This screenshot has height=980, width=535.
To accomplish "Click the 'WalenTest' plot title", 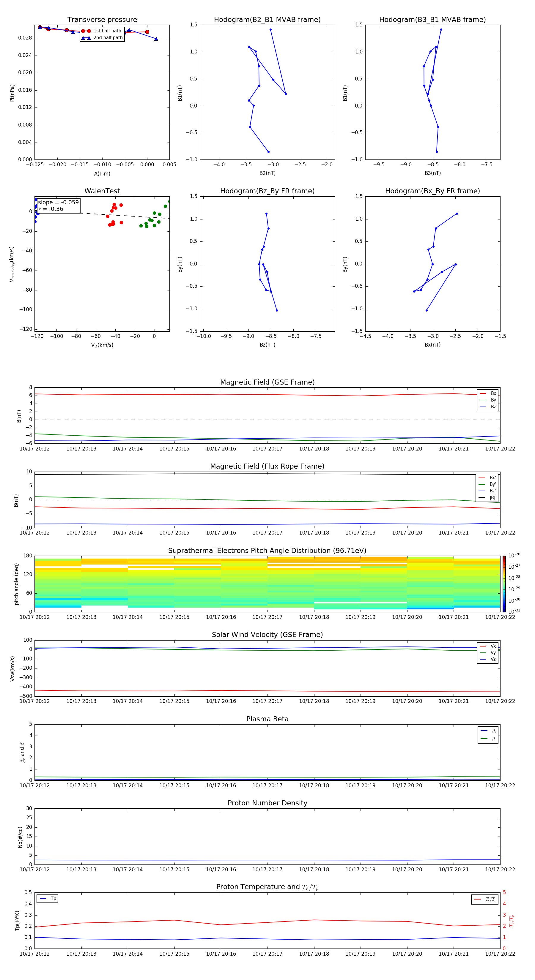I will click(102, 191).
